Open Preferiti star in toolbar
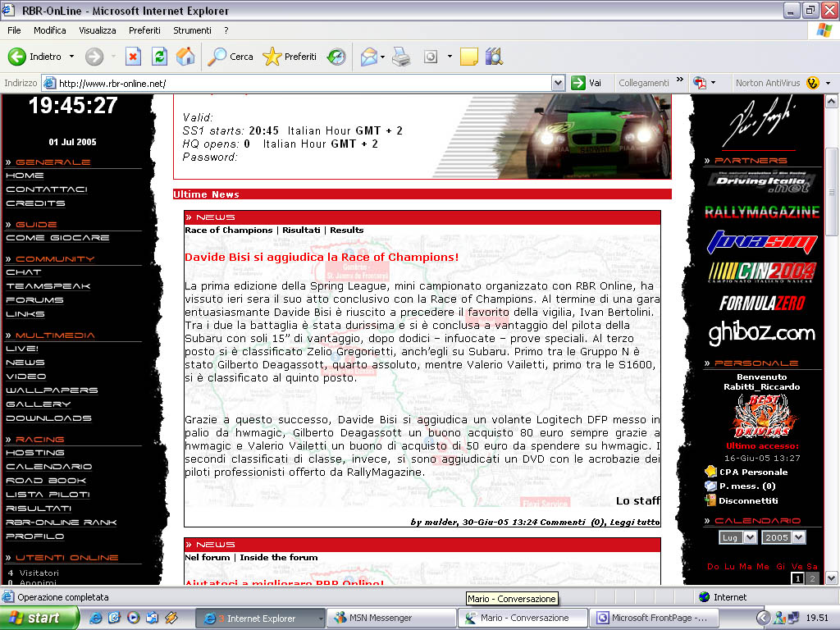Viewport: 840px width, 630px height. 272,57
